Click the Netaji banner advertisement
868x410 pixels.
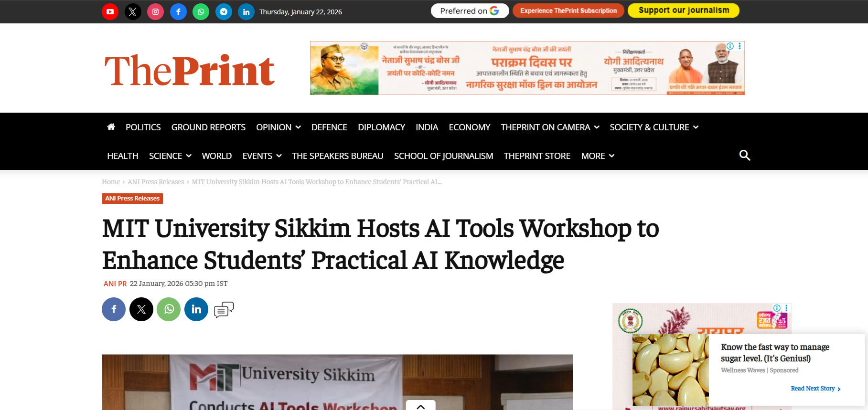(527, 68)
